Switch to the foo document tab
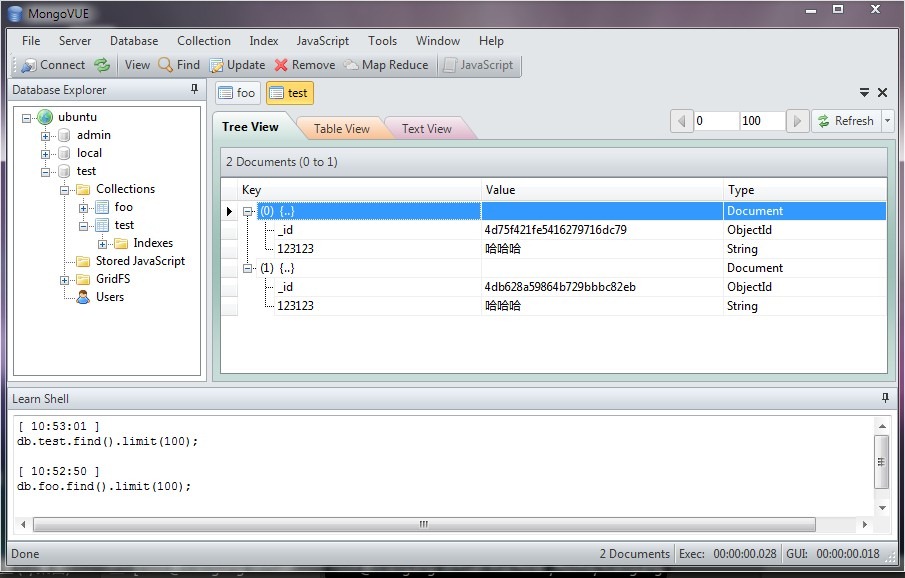This screenshot has height=578, width=905. [x=238, y=93]
